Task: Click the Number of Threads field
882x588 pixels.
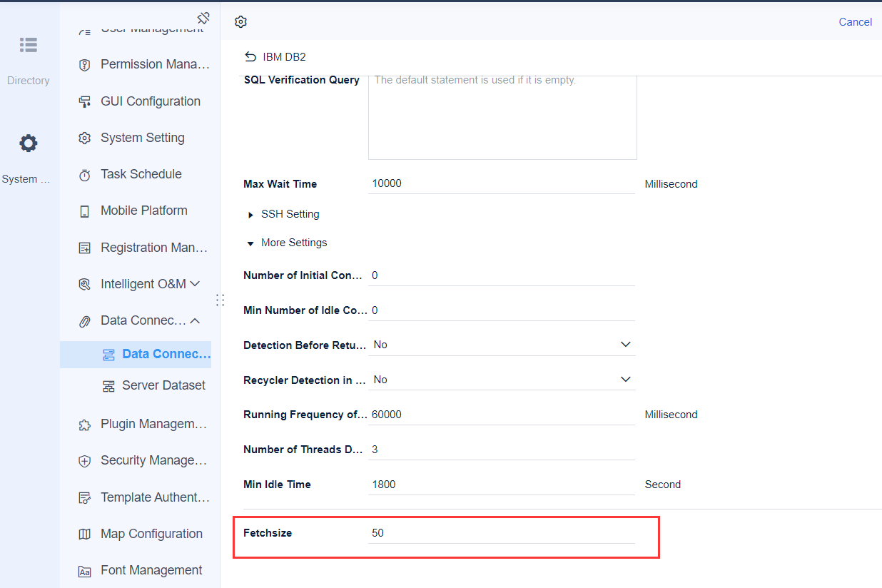Action: click(x=502, y=450)
